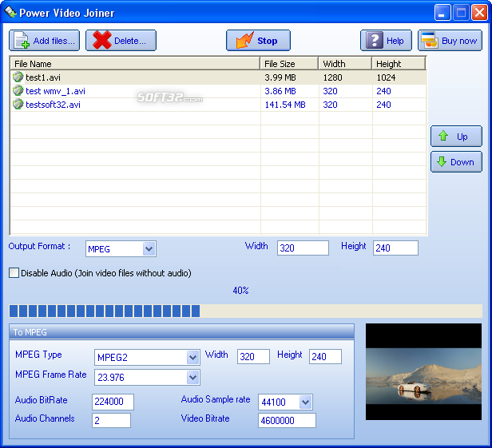Expand the MPEG Type MPEG2 dropdown
492x448 pixels.
tap(193, 357)
